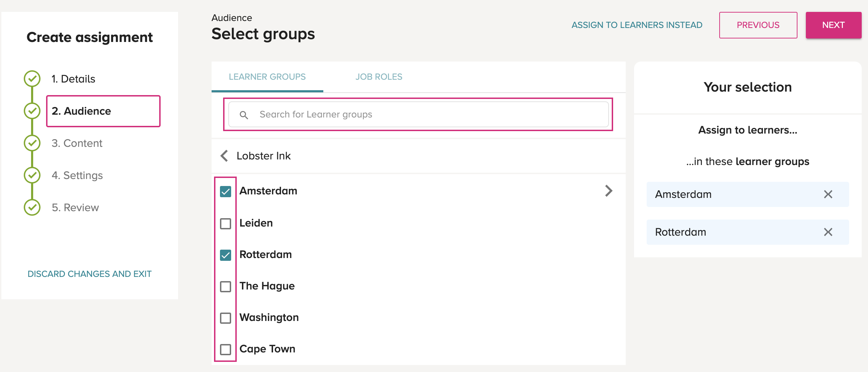
Task: Click the Next button
Action: click(x=833, y=25)
